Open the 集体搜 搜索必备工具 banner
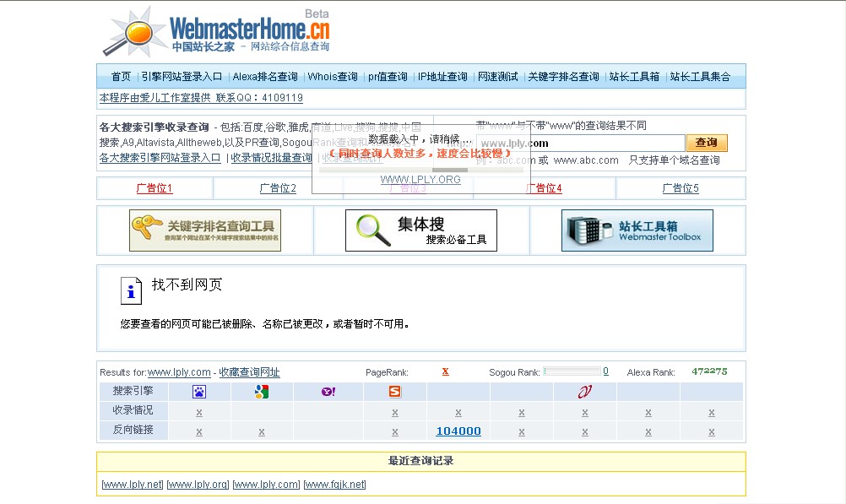The height and width of the screenshot is (504, 846). click(x=420, y=230)
